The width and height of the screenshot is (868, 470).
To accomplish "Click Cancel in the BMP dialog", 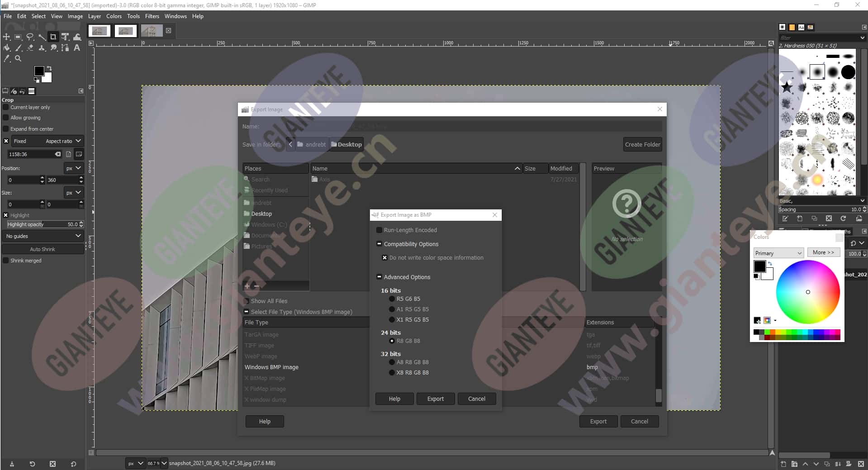I will pos(477,399).
